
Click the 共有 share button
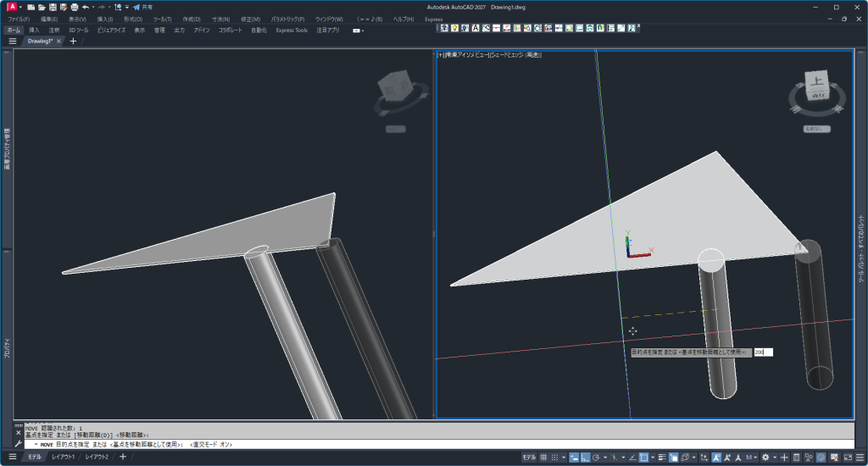click(x=142, y=7)
